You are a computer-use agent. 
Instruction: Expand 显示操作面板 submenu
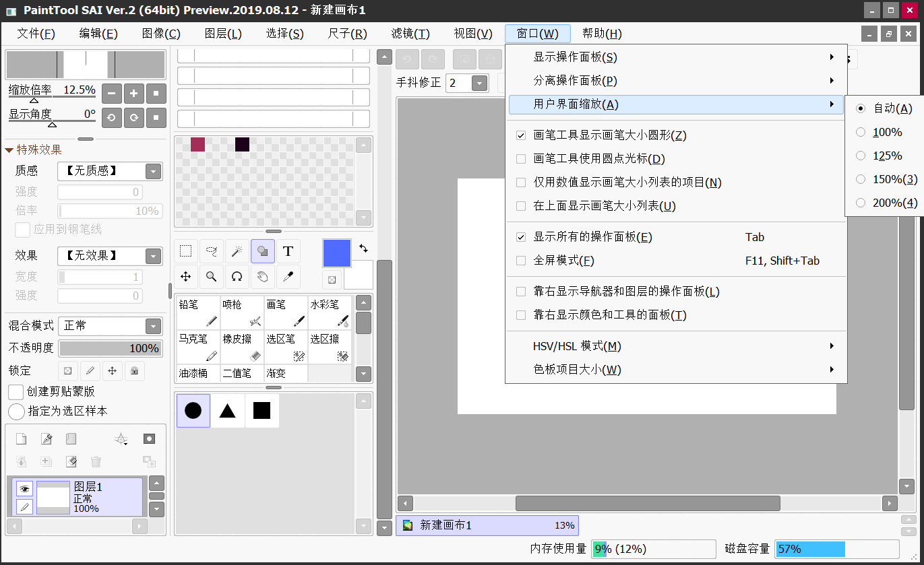tap(676, 57)
